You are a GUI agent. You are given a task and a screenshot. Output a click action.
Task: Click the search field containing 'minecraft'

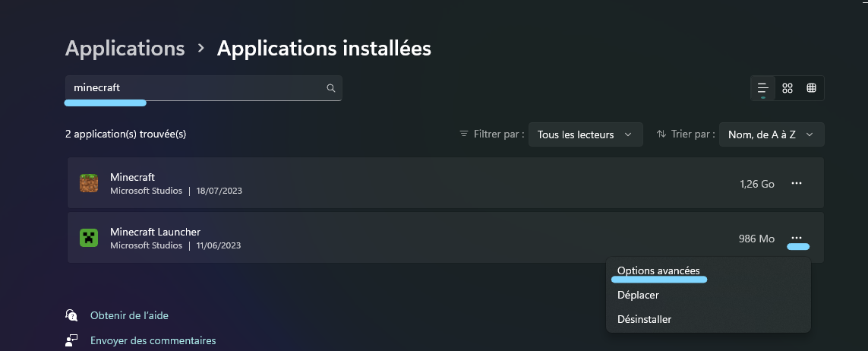(204, 88)
